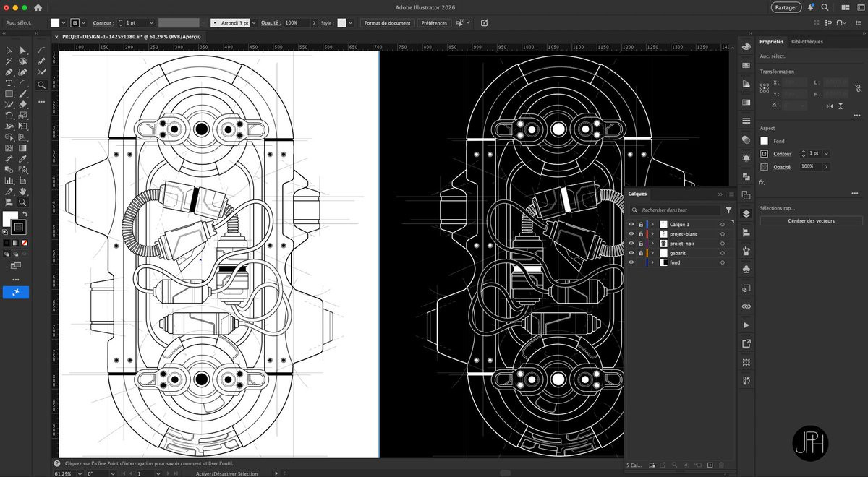
Task: Click the Fond color swatch under Aspect
Action: coord(765,141)
